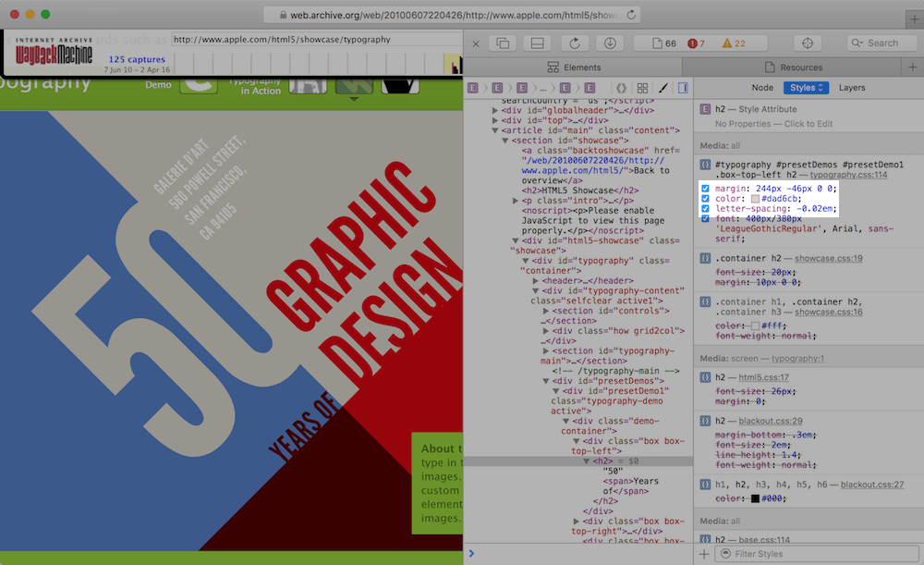Open blackout.css:29 source link
The height and width of the screenshot is (565, 924).
coord(771,421)
